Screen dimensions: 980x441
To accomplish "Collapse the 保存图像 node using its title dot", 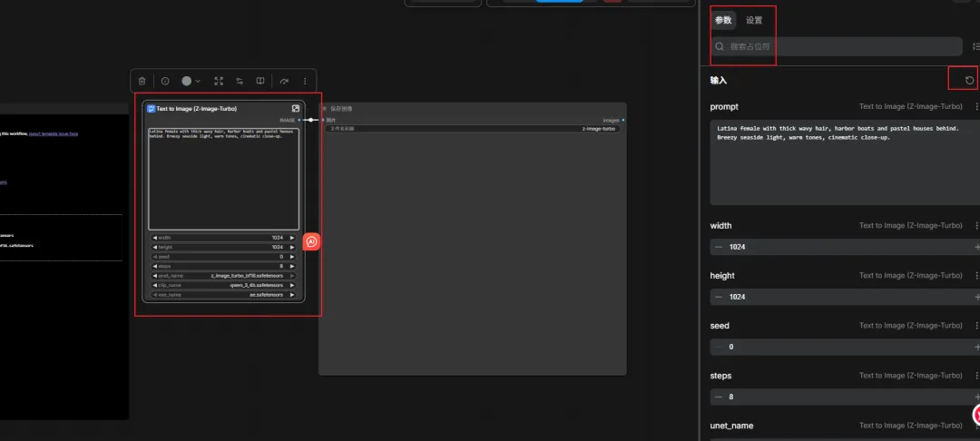I will click(324, 109).
